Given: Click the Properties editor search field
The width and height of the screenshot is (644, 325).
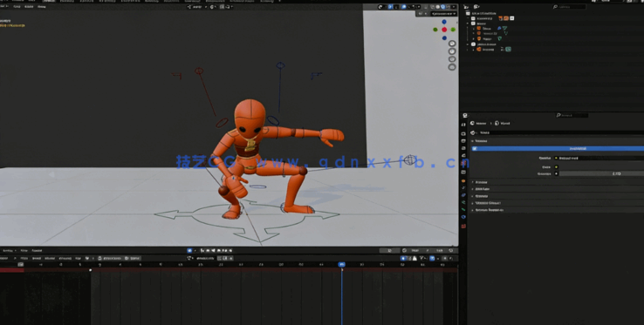Looking at the screenshot, I should pyautogui.click(x=572, y=116).
